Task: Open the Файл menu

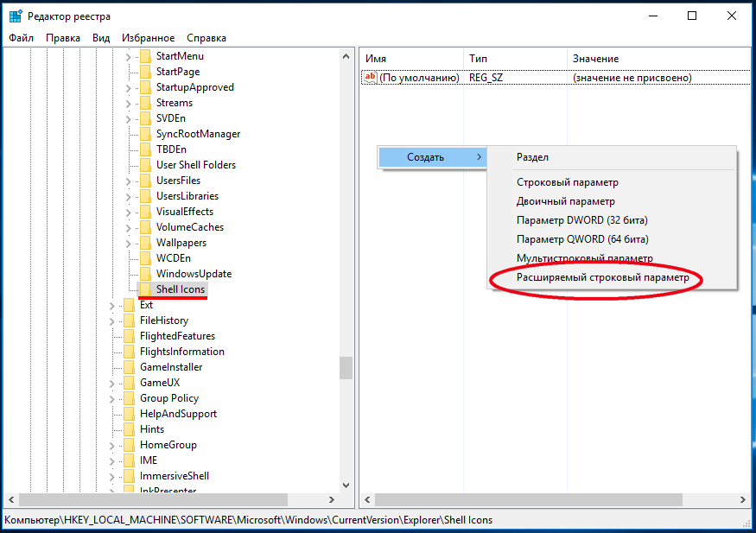Action: coord(22,38)
